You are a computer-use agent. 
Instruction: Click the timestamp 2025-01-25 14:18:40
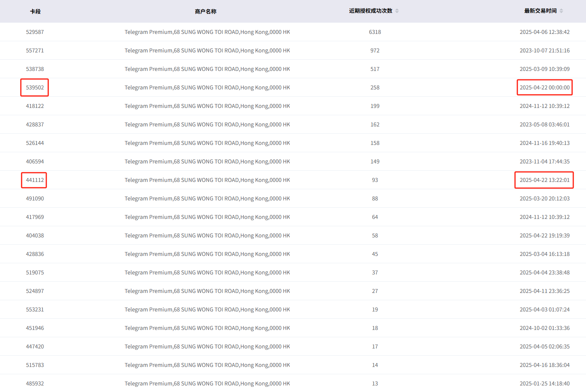pyautogui.click(x=544, y=384)
